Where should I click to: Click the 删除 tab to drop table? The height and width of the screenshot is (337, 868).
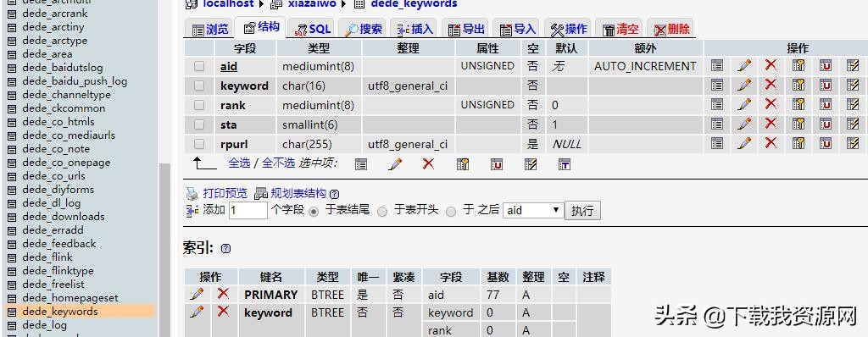(671, 30)
